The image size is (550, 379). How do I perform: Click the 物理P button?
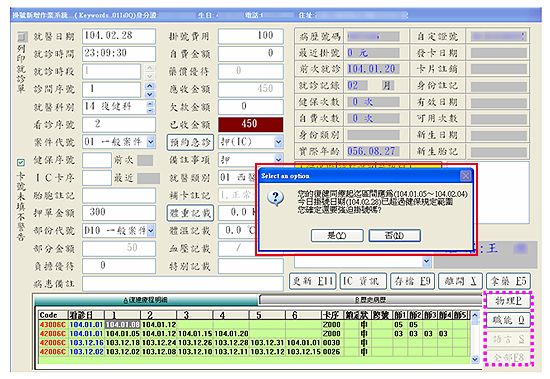pos(508,301)
